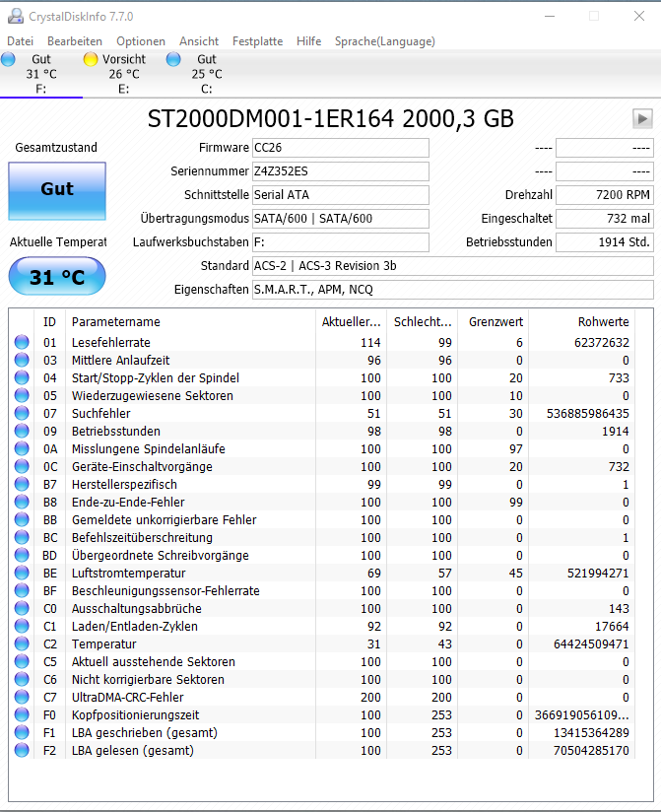Open the Optionen menu

(141, 41)
